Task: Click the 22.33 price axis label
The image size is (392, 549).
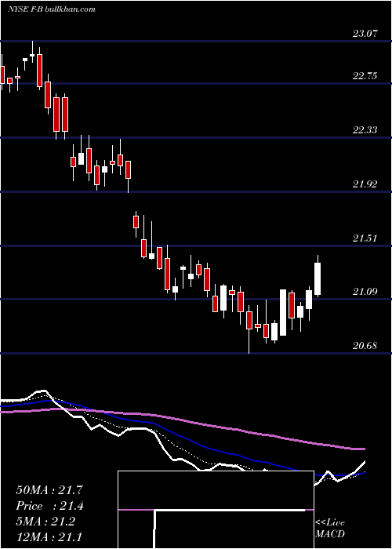Action: (x=365, y=130)
